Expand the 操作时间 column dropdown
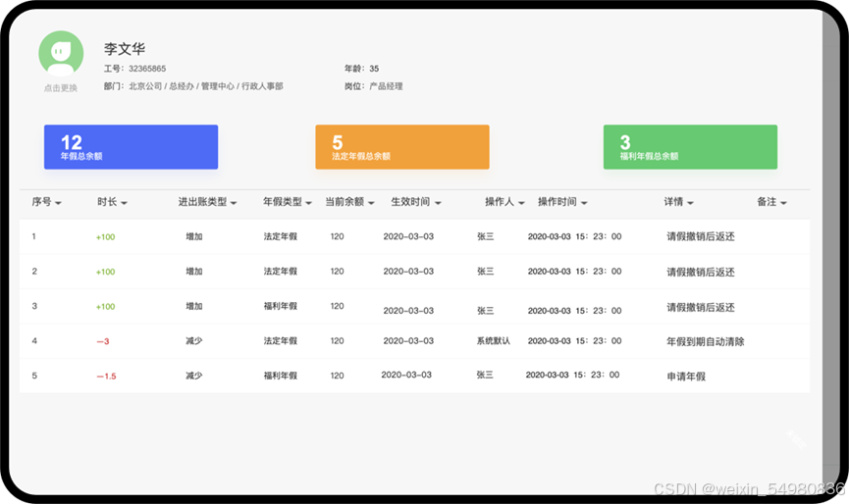Image resolution: width=849 pixels, height=504 pixels. coord(584,203)
